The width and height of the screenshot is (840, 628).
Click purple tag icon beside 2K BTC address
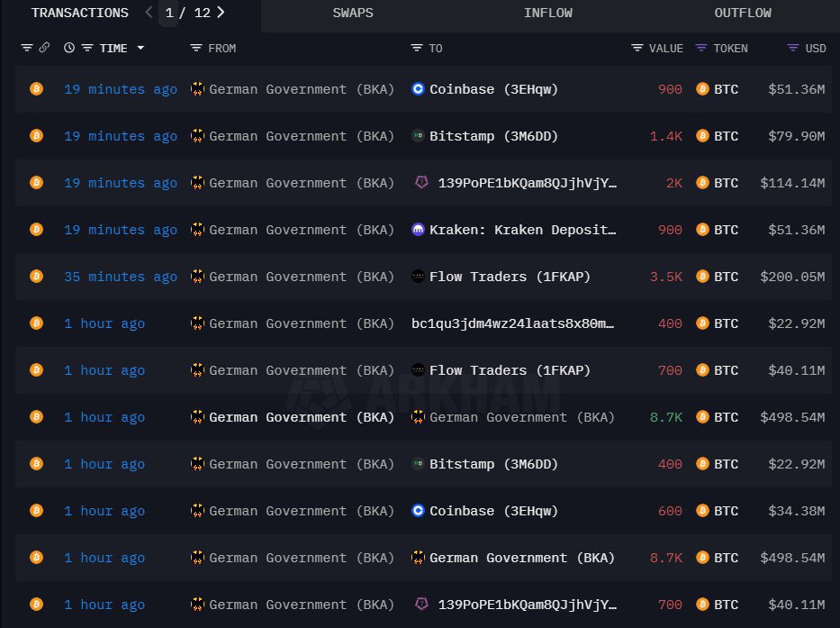pyautogui.click(x=421, y=182)
